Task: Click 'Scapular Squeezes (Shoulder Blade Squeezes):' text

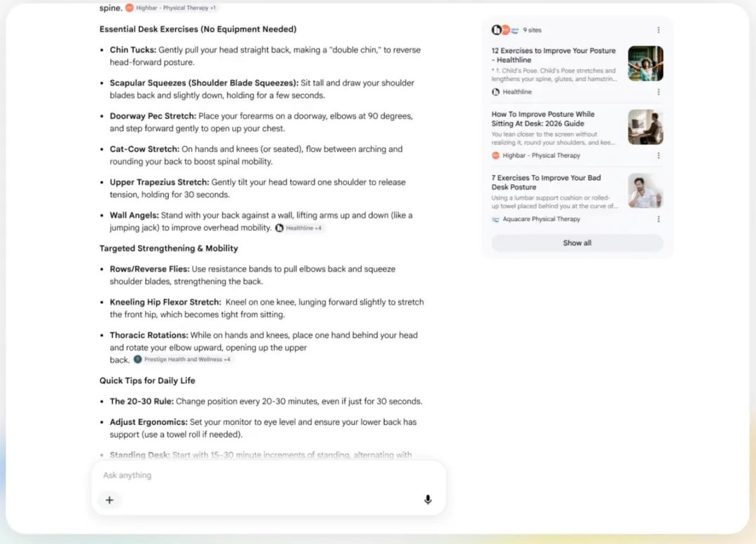Action: [x=204, y=83]
